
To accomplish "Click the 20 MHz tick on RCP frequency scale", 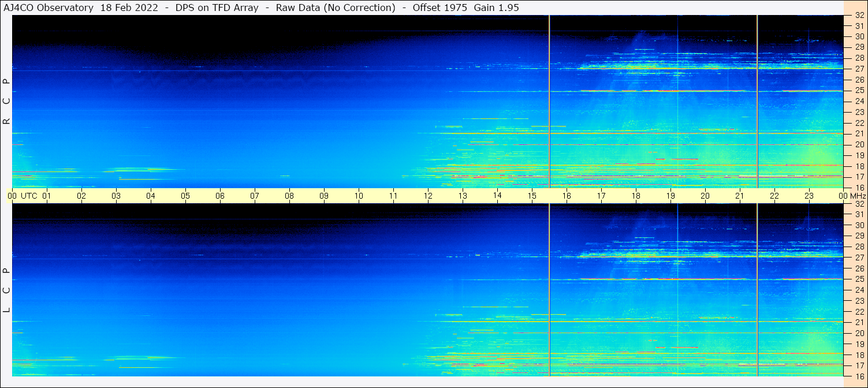I will click(859, 145).
